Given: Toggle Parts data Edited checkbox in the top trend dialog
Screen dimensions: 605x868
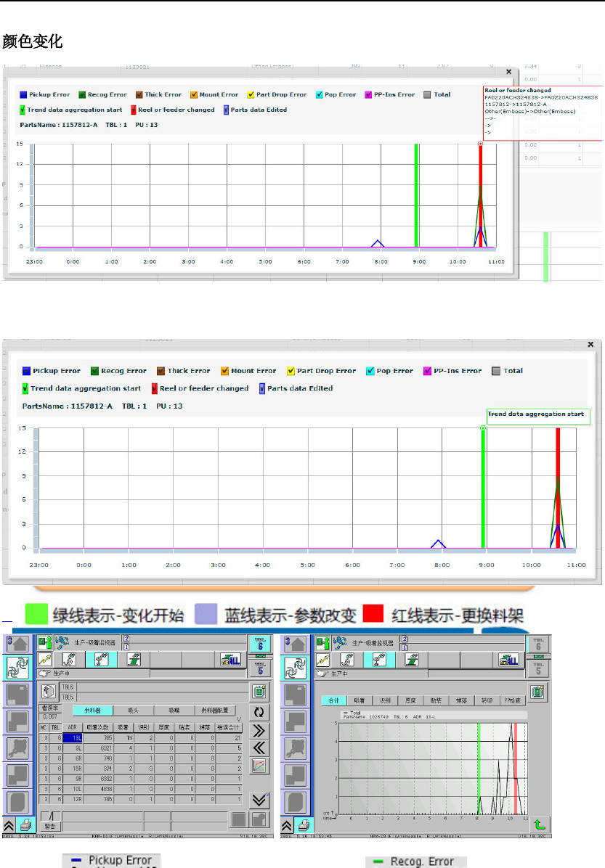Looking at the screenshot, I should pos(226,110).
